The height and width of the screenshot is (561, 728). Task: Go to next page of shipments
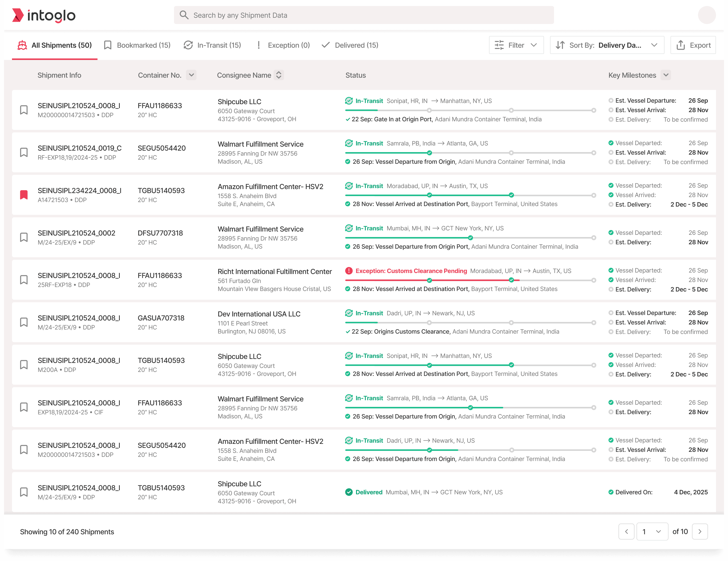point(700,531)
